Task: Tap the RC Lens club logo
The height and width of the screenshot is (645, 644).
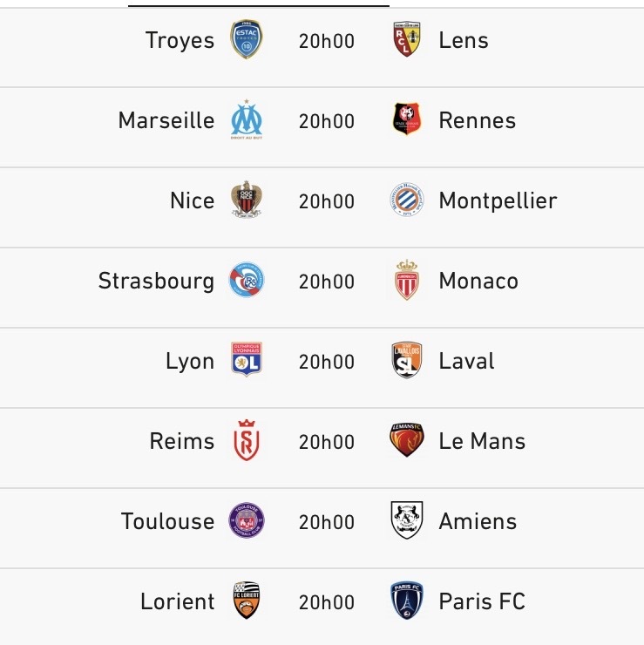Action: click(407, 40)
